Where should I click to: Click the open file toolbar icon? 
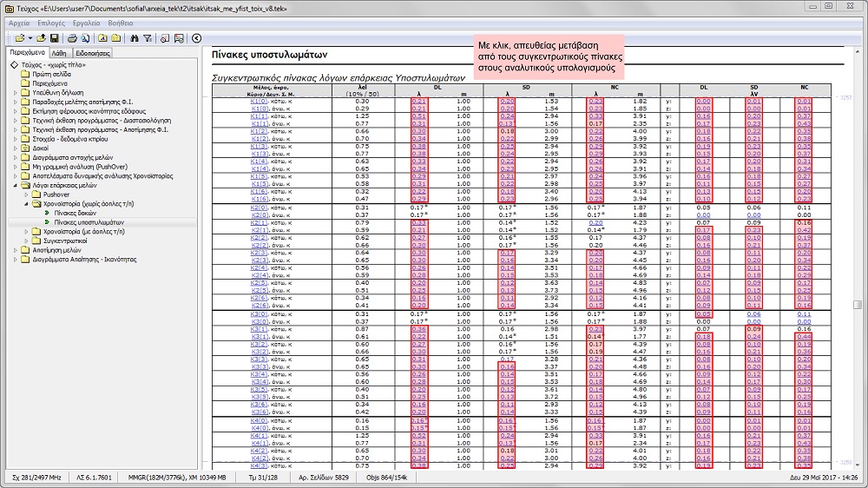(x=19, y=38)
